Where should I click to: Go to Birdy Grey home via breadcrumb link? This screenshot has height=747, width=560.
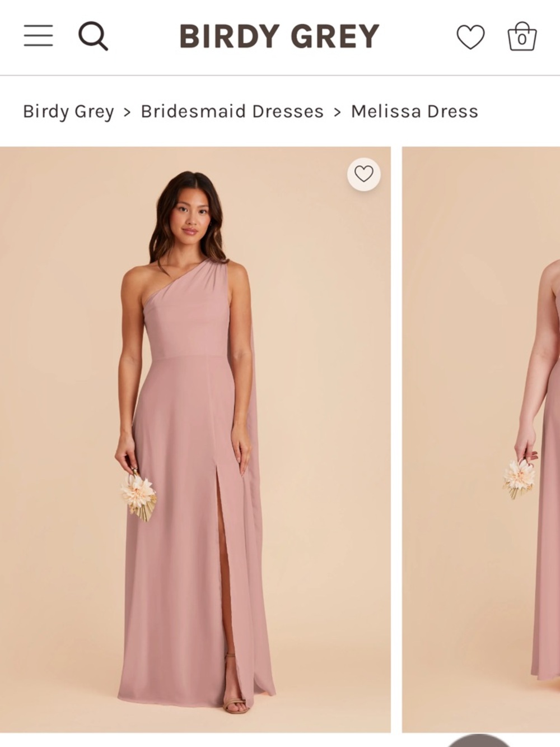(x=68, y=111)
